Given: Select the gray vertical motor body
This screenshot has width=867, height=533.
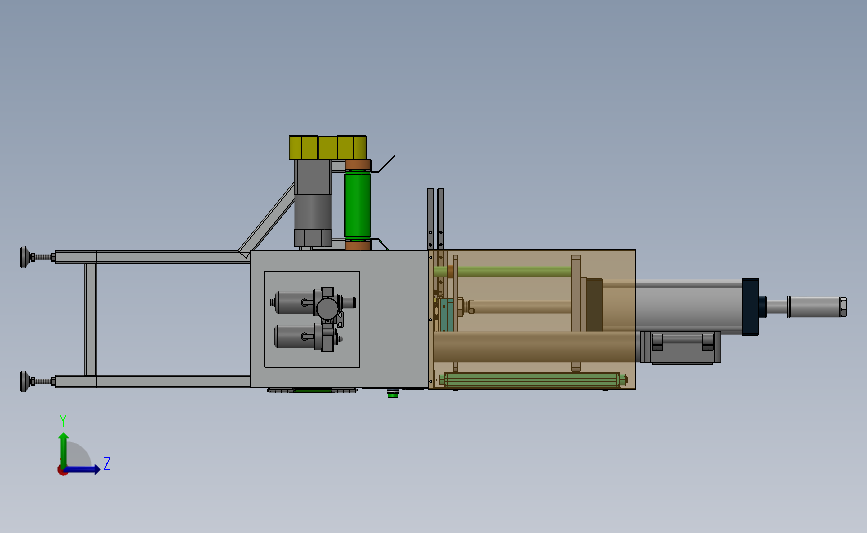Looking at the screenshot, I should point(313,203).
